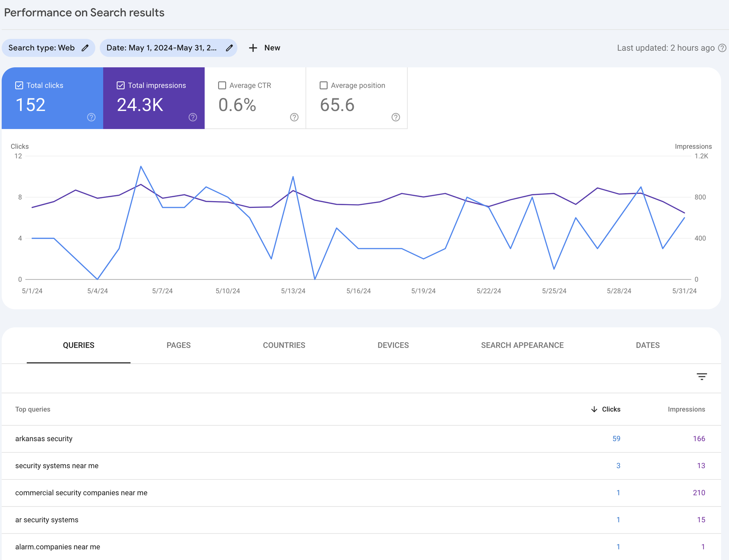Open the arkansas security query row
Viewport: 729px width, 560px height.
pyautogui.click(x=44, y=439)
